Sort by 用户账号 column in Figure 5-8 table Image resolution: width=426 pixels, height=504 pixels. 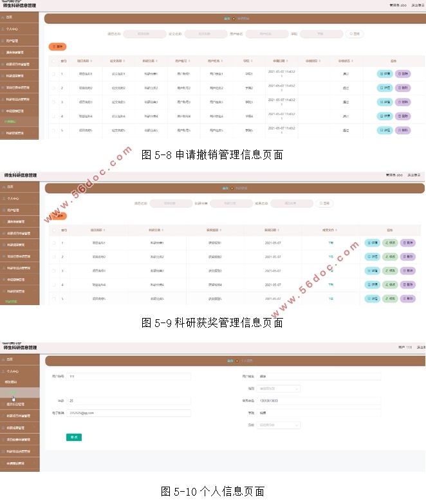click(189, 61)
